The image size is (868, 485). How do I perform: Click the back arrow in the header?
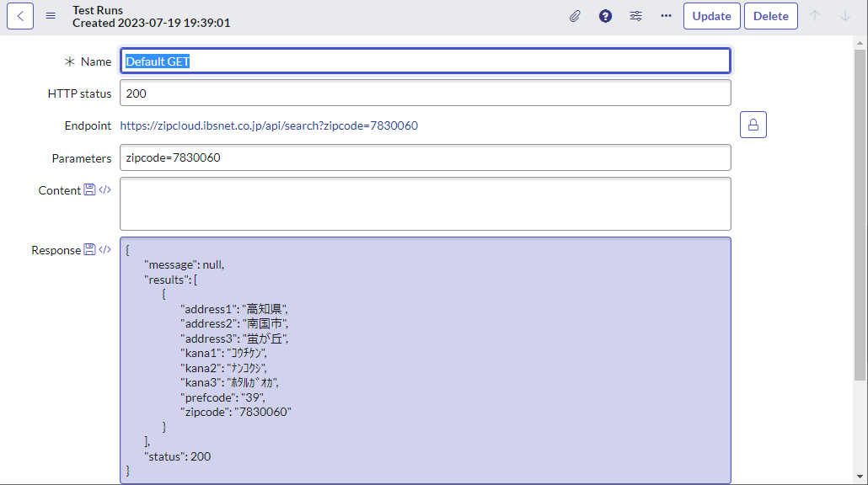point(19,15)
